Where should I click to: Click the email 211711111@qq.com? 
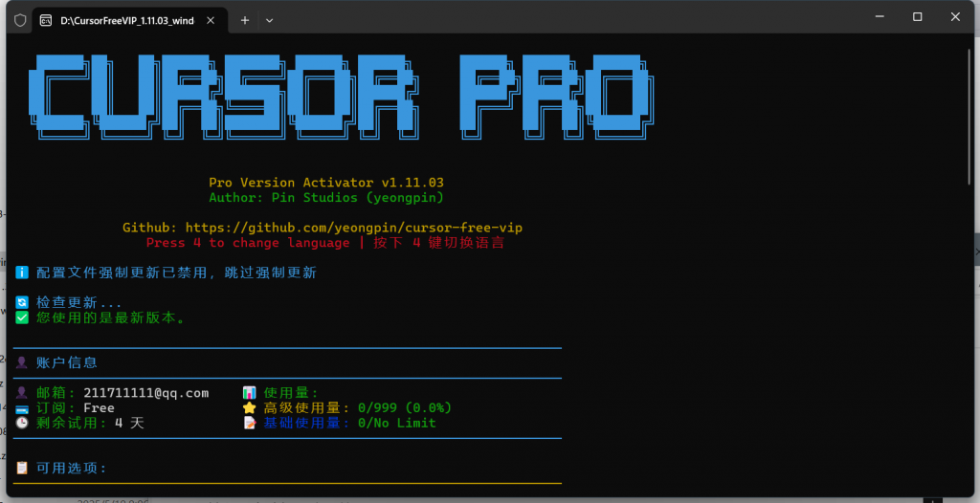[x=146, y=392]
